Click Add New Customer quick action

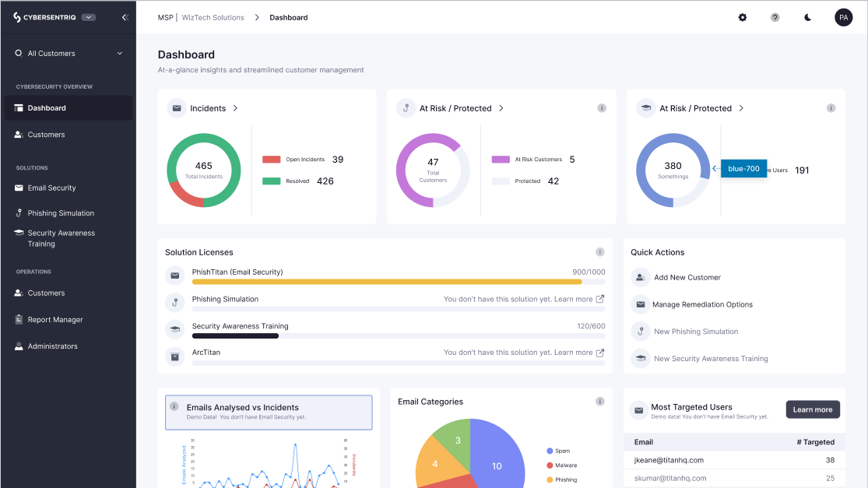coord(687,277)
